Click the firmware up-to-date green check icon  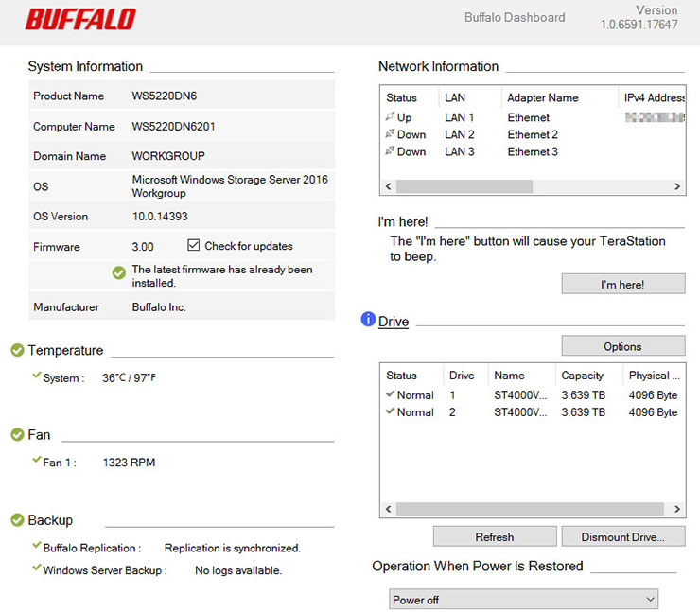(119, 273)
